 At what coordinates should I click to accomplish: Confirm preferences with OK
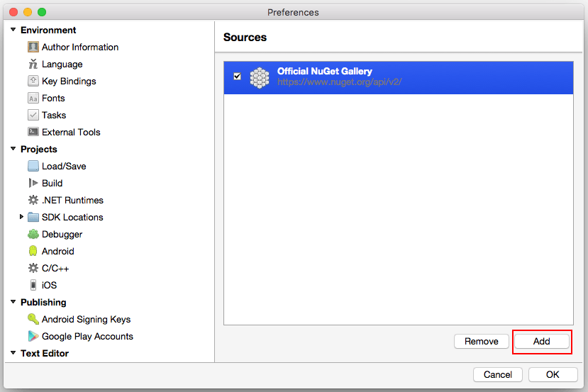(x=553, y=375)
